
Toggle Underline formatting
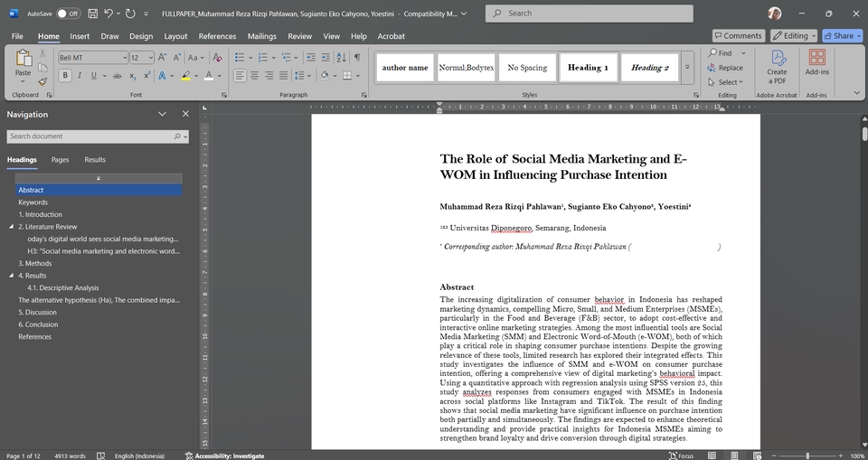tap(93, 76)
